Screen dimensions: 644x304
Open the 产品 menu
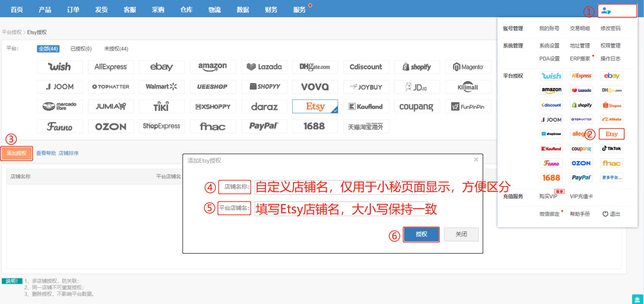tap(45, 10)
